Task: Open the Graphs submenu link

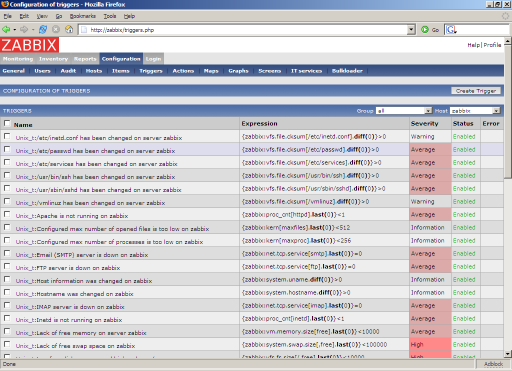Action: 238,71
